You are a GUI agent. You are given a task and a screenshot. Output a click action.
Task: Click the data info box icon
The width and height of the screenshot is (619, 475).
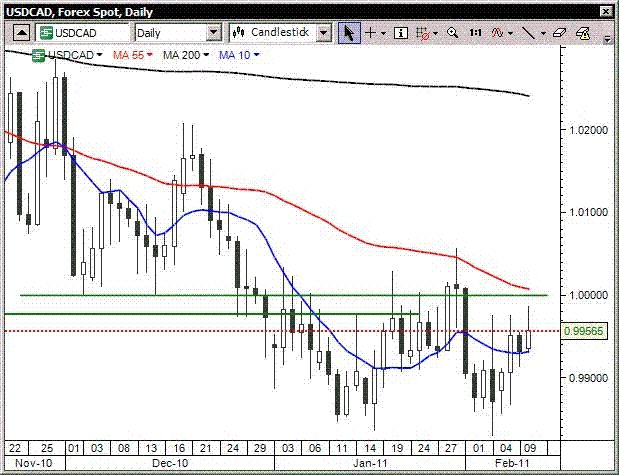tap(401, 32)
